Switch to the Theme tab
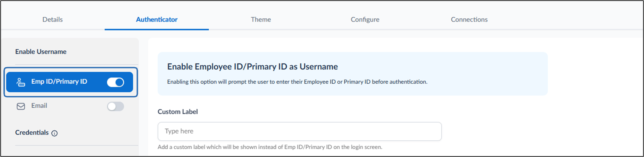644x157 pixels. (x=261, y=20)
